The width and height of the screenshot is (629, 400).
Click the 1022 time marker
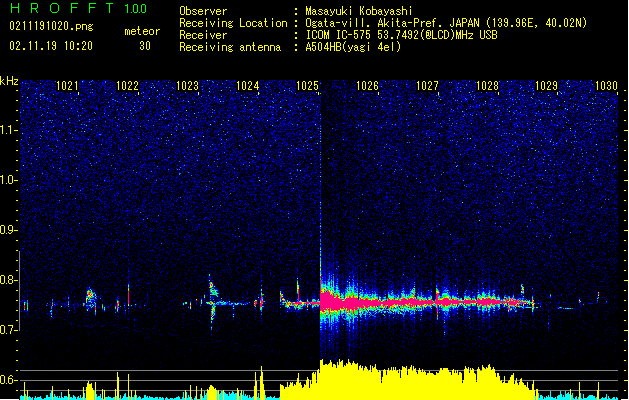click(x=127, y=86)
